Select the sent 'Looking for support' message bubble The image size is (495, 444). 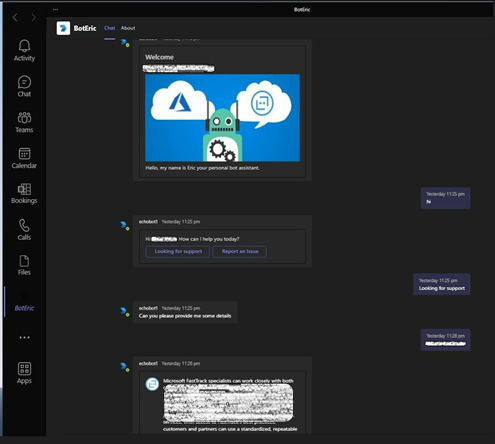pyautogui.click(x=442, y=284)
